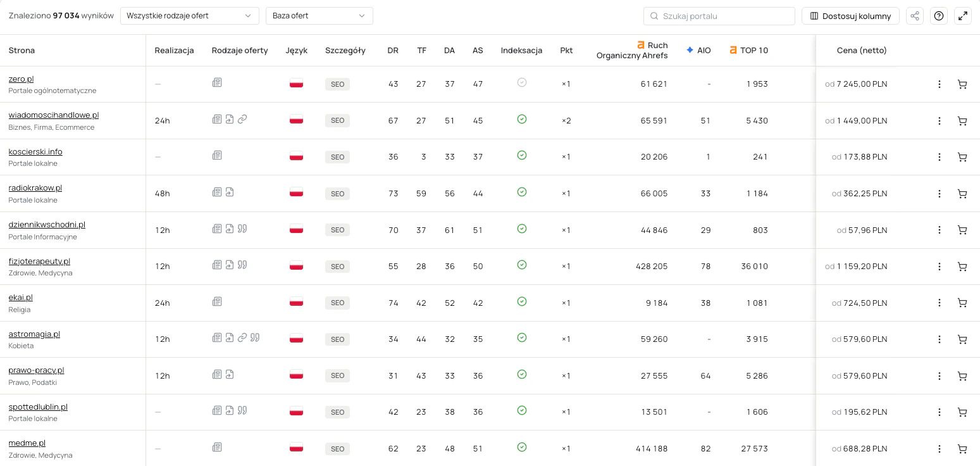
Task: Click the traffic value '428 205'
Action: (x=652, y=267)
